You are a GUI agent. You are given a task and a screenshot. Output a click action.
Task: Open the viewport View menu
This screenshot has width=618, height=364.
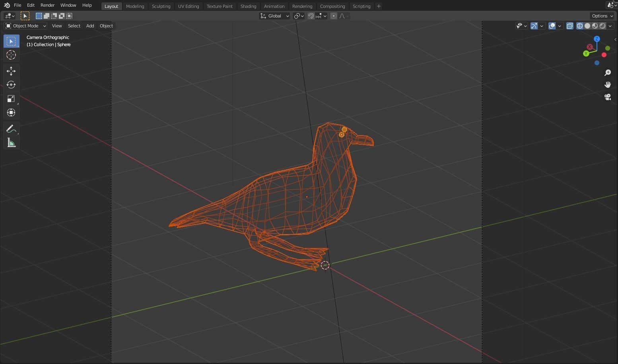57,26
